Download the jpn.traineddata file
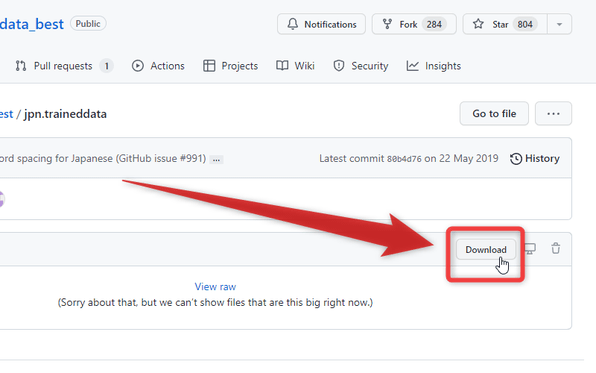The height and width of the screenshot is (373, 596). click(x=486, y=249)
